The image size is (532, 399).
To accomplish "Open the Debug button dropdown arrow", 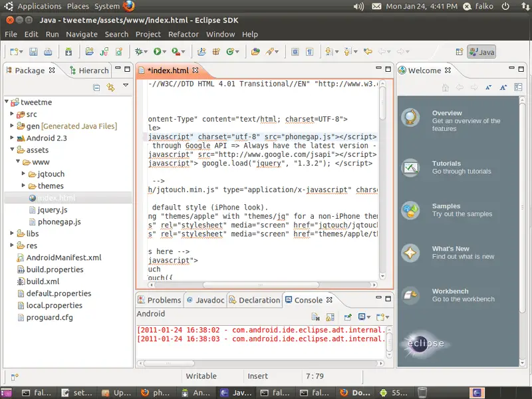I will [x=146, y=52].
